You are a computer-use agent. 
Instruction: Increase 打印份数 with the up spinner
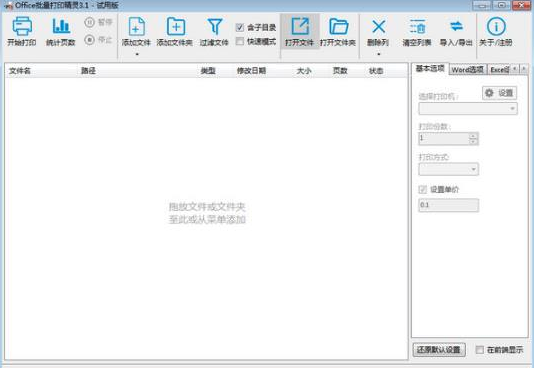473,136
